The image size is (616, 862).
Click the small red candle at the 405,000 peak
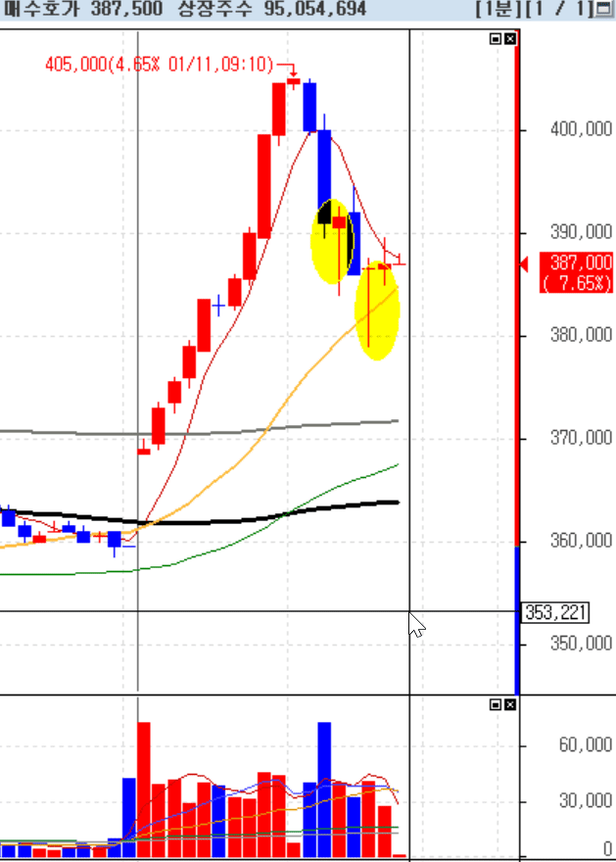click(294, 82)
